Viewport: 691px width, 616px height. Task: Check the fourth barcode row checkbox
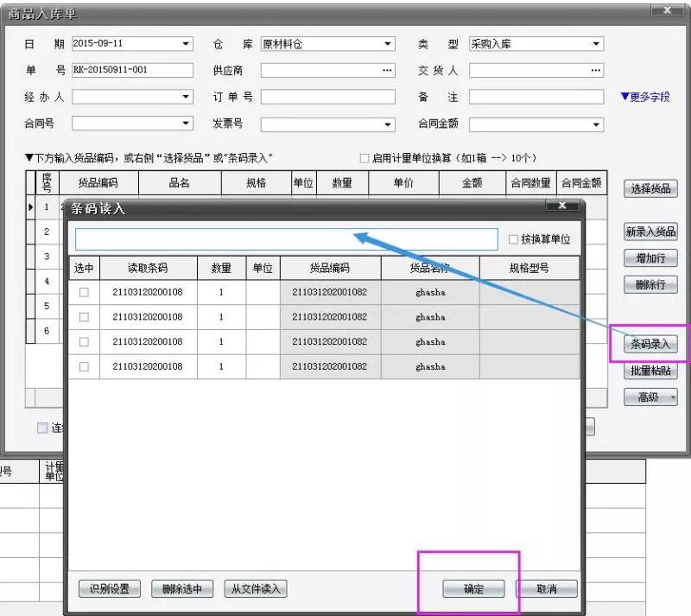84,366
